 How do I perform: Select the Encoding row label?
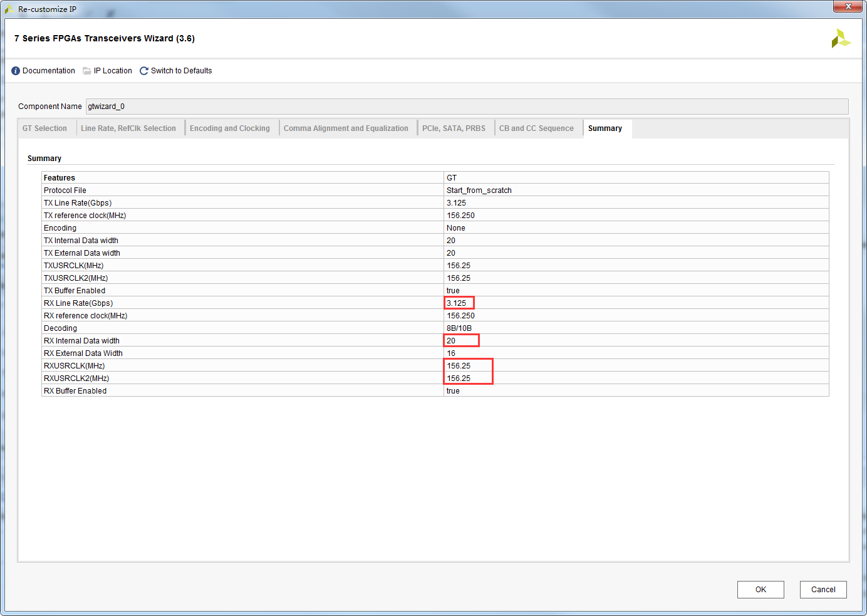click(x=60, y=228)
